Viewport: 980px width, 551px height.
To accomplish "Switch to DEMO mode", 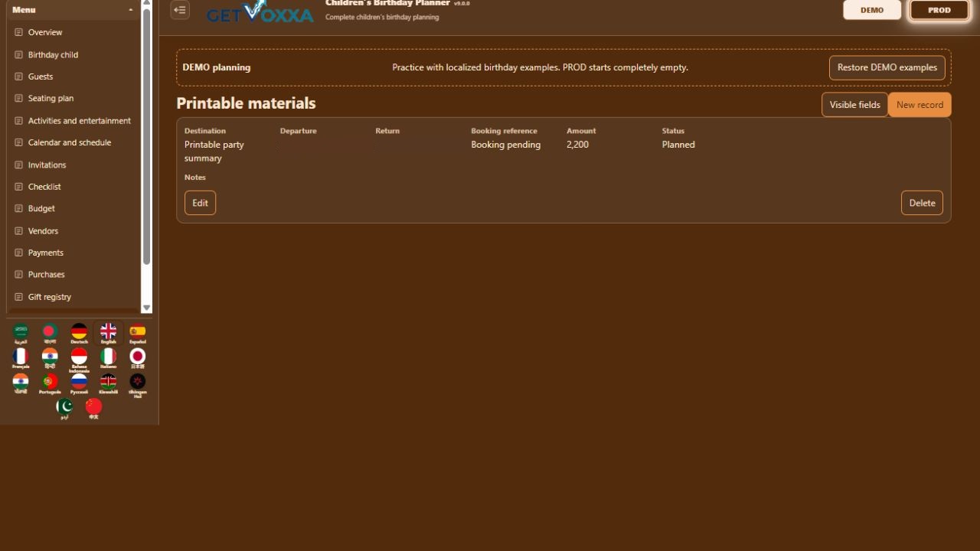I will pos(872,10).
